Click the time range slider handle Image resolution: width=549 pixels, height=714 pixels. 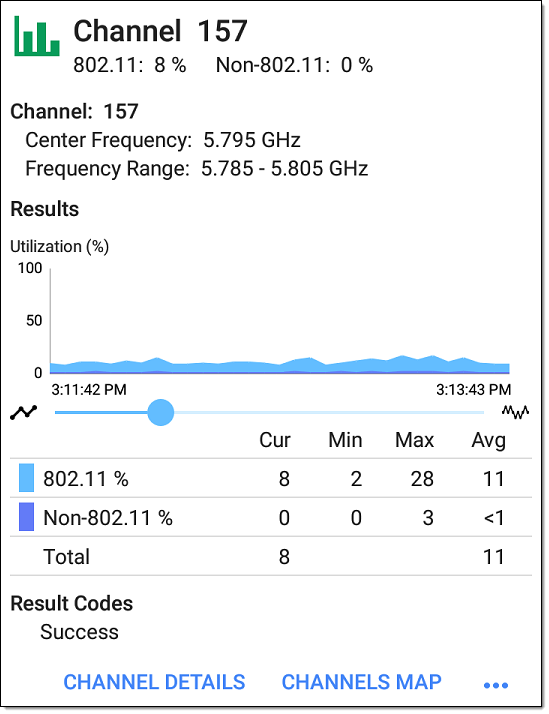[161, 413]
